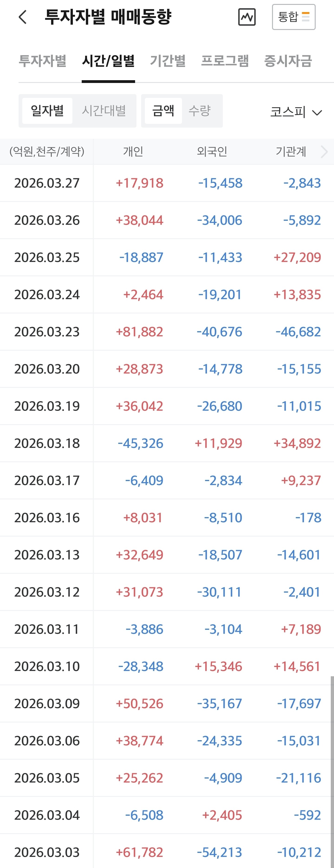This screenshot has width=334, height=868.
Task: Switch to 시간대별 view
Action: pos(104,111)
